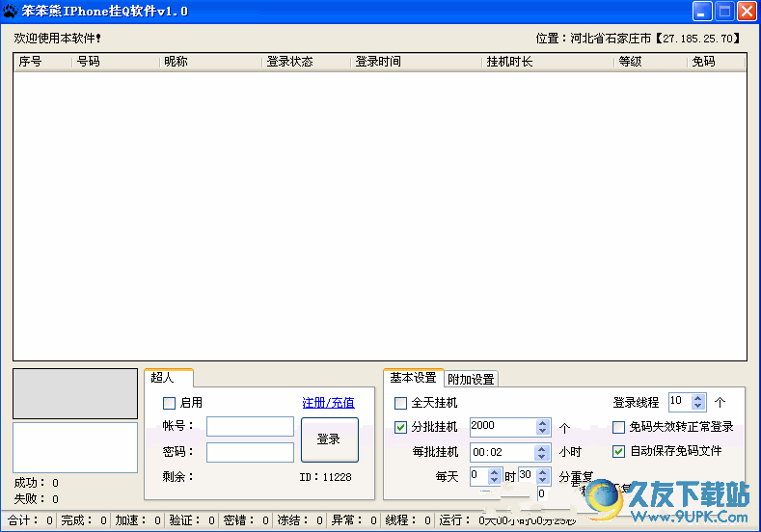The width and height of the screenshot is (761, 532).
Task: Increase 登录线程 count with up arrow
Action: (698, 398)
